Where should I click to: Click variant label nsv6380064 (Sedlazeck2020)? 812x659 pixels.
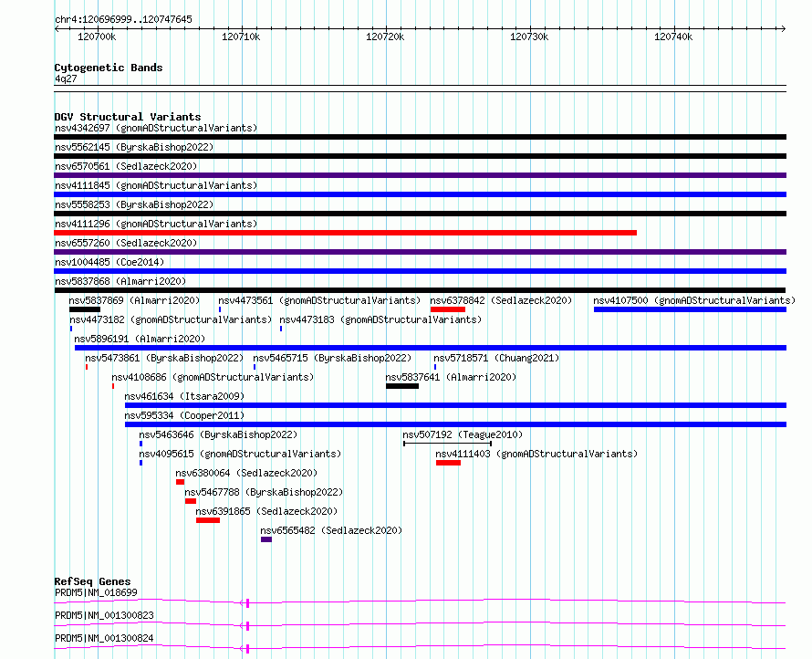pyautogui.click(x=246, y=473)
